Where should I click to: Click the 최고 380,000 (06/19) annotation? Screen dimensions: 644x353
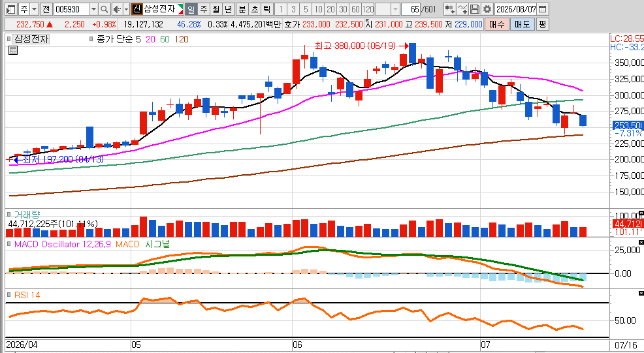tap(355, 46)
